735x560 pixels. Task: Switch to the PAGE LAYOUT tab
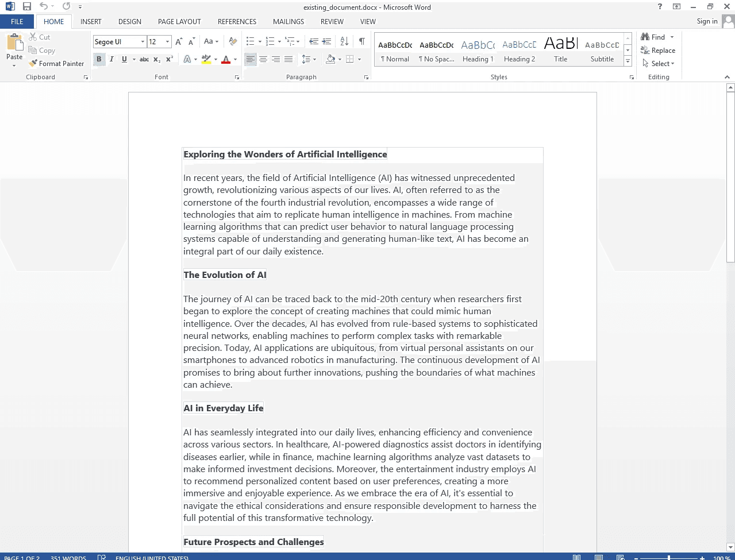pyautogui.click(x=179, y=21)
